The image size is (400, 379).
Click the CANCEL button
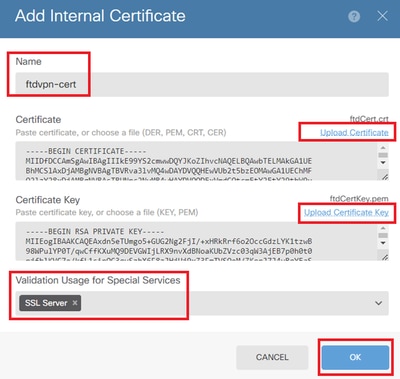click(x=272, y=357)
